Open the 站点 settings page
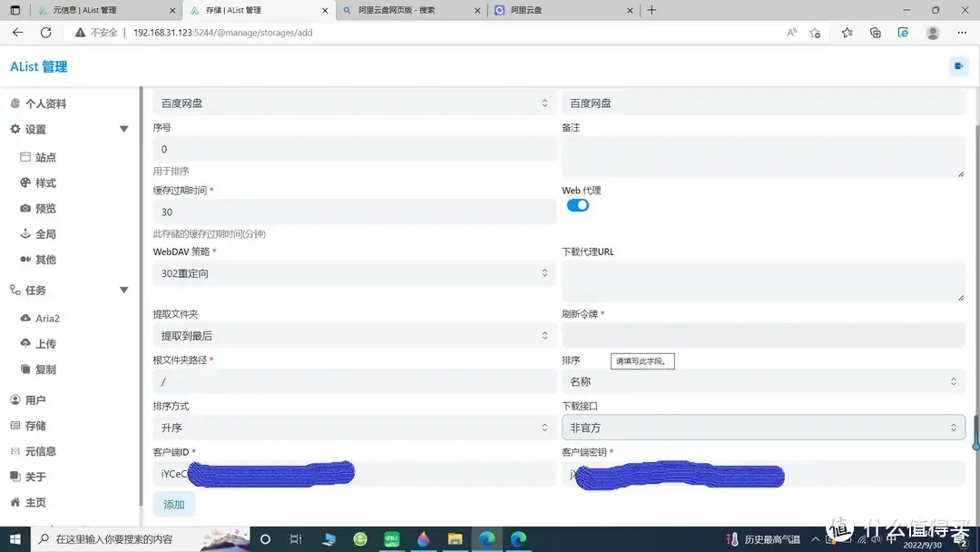This screenshot has height=552, width=980. [x=44, y=156]
